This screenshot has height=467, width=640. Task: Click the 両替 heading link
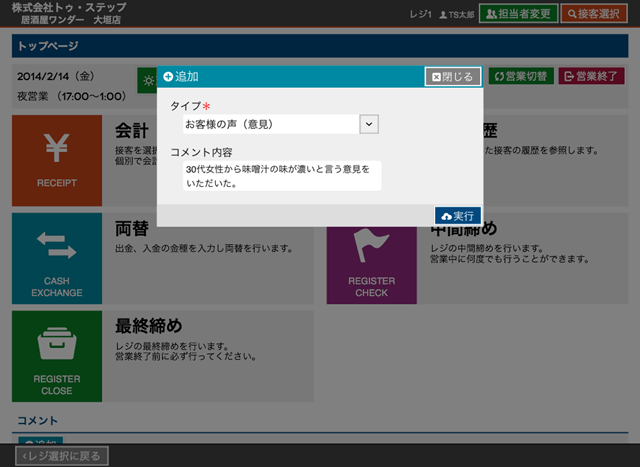132,227
